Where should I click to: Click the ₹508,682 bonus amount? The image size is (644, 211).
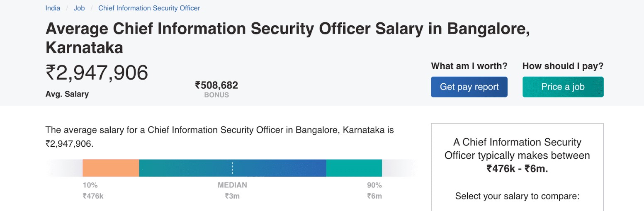pos(216,85)
